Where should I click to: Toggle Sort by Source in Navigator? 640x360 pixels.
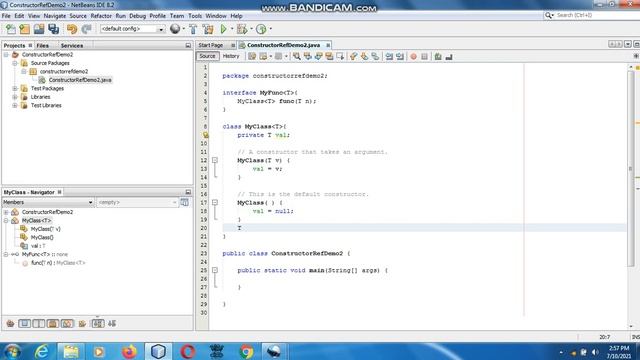pos(112,324)
